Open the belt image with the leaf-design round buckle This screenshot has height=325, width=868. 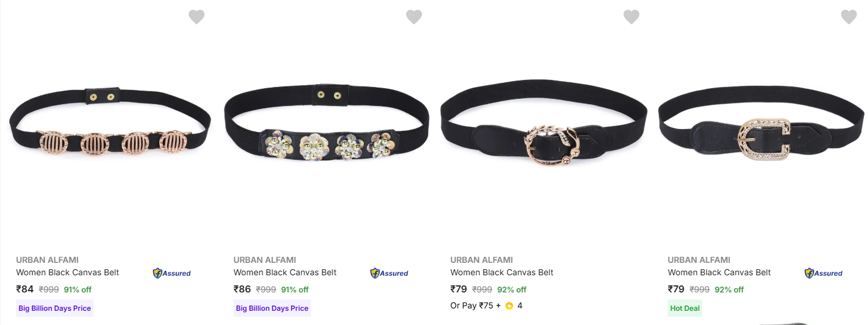pos(544,124)
